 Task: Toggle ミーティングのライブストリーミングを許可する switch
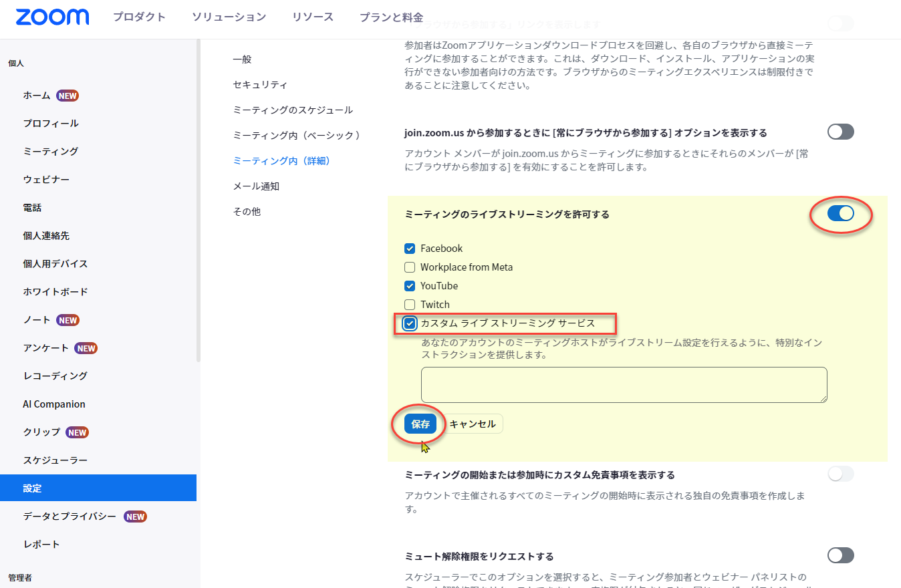click(x=841, y=214)
